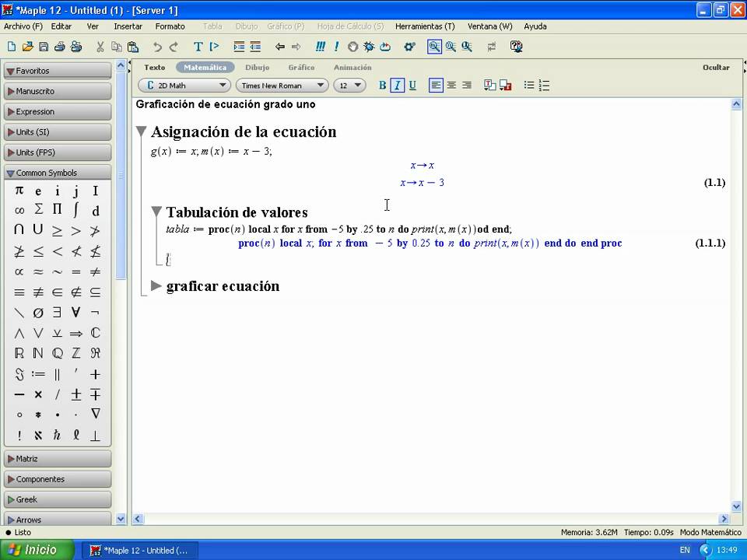Collapse the Common Symbols palette
Image resolution: width=747 pixels, height=560 pixels.
click(58, 173)
